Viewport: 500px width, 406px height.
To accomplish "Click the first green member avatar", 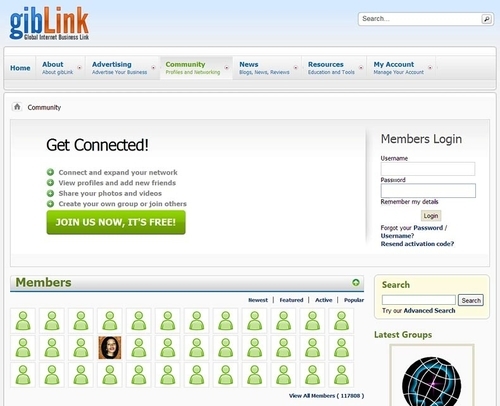I will pyautogui.click(x=23, y=320).
